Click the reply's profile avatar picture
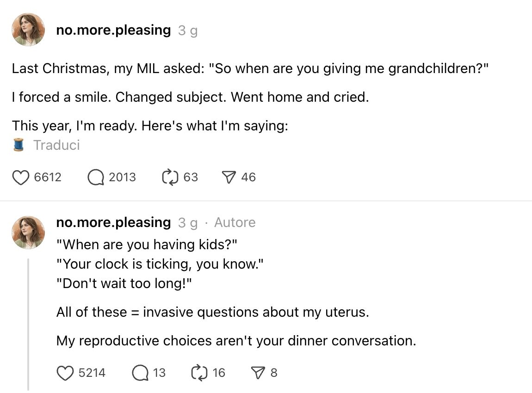The image size is (532, 393). (x=28, y=233)
